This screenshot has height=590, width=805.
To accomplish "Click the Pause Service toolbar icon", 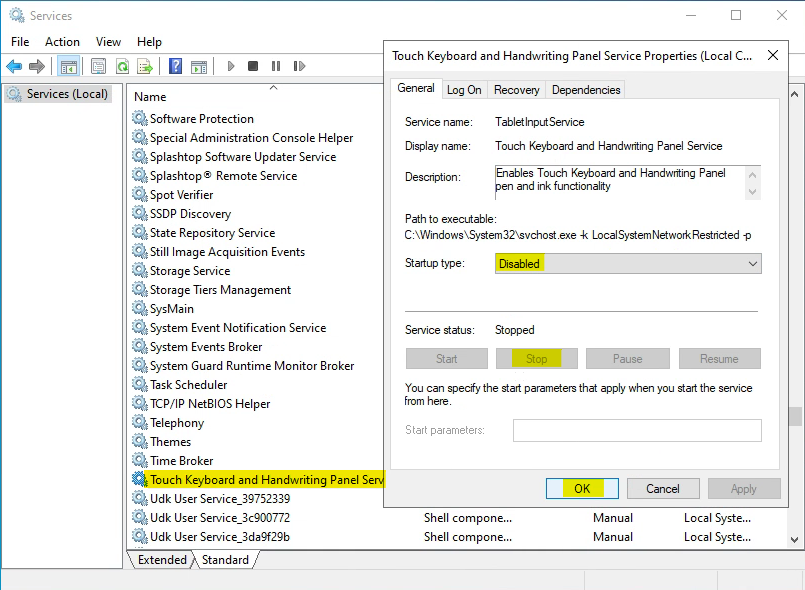I will click(275, 67).
